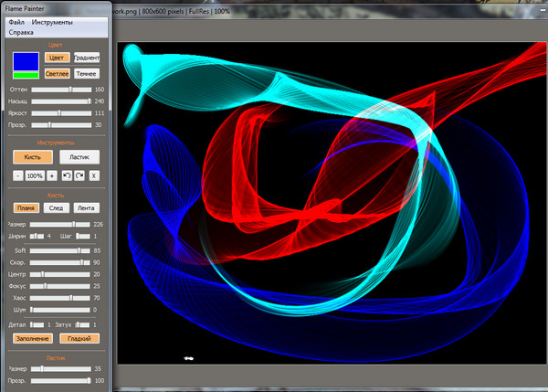
Task: Select the Кисть brush tool
Action: coord(32,156)
